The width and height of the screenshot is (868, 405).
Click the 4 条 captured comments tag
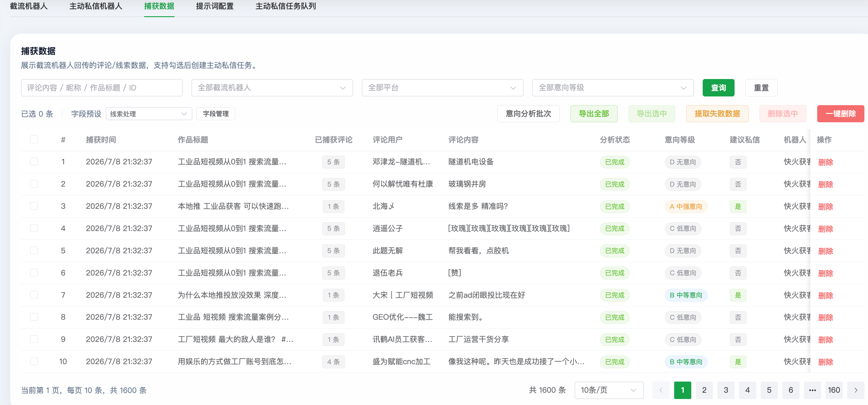pyautogui.click(x=333, y=362)
